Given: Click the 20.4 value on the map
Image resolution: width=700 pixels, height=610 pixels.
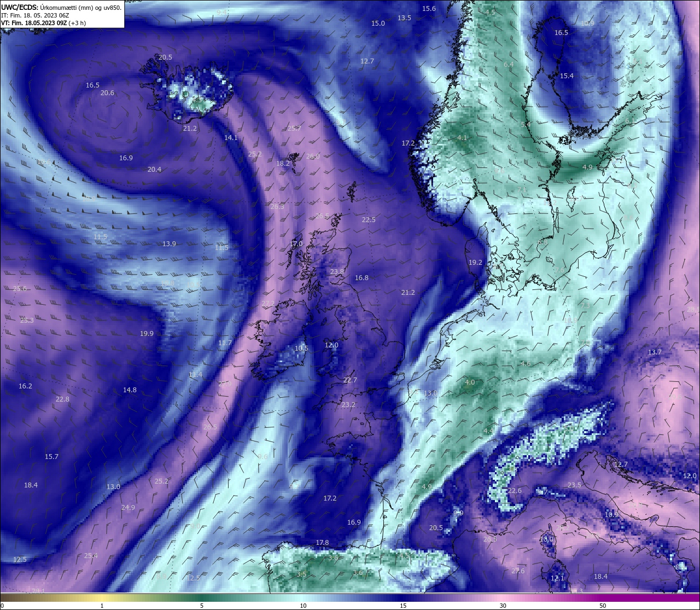Looking at the screenshot, I should coord(154,170).
